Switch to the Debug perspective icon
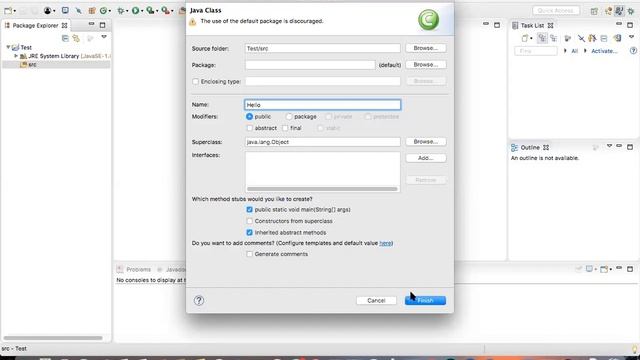Screen dimensions: 640x360 (x=631, y=11)
